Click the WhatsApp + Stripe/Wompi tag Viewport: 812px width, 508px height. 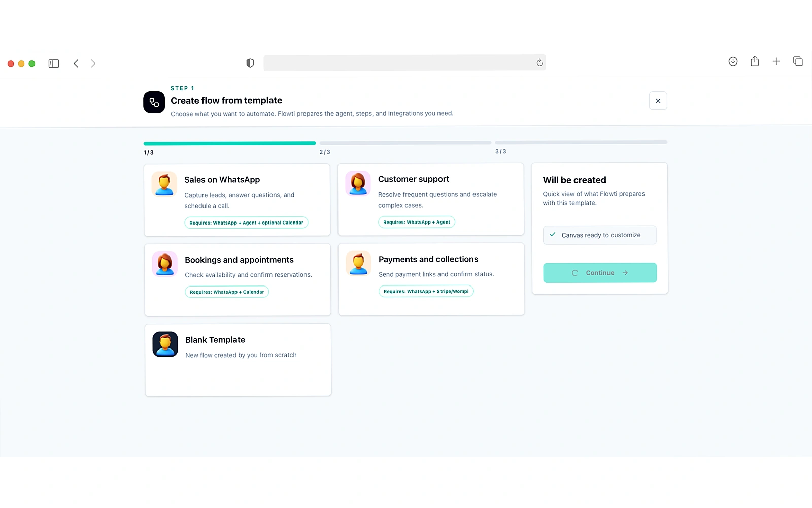[x=426, y=291]
